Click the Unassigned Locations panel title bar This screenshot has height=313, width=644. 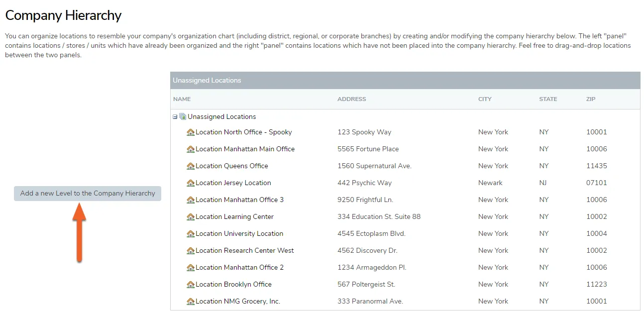pyautogui.click(x=405, y=81)
